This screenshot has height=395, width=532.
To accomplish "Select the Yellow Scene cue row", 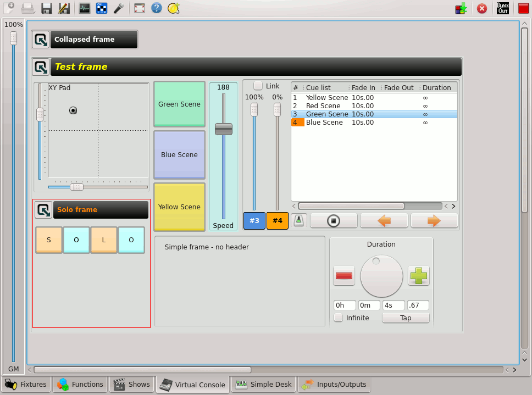I will [x=374, y=98].
